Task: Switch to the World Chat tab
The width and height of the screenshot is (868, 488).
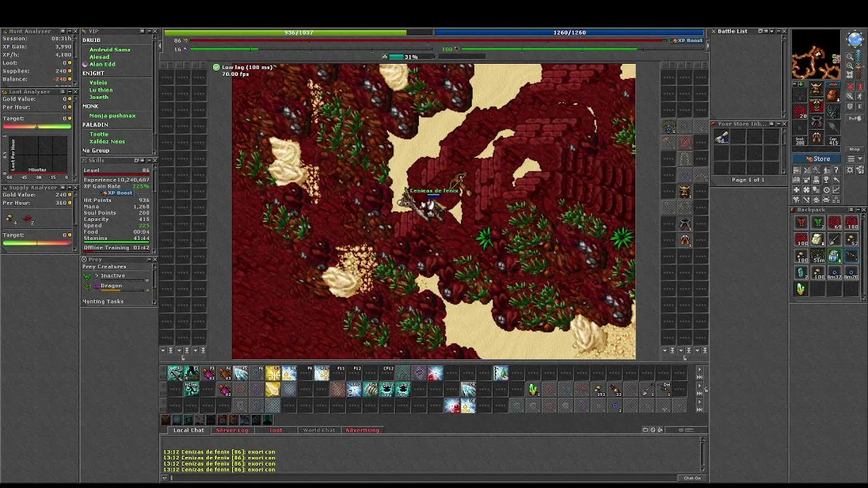Action: (319, 430)
